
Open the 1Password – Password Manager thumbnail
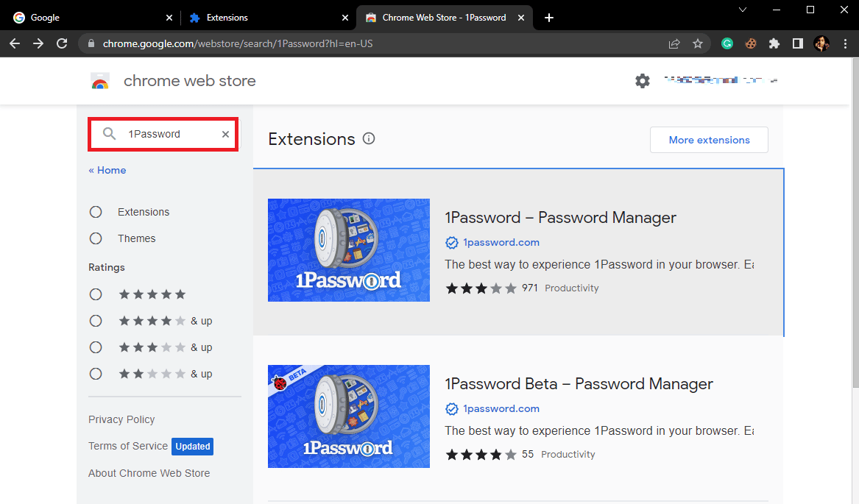(x=349, y=250)
